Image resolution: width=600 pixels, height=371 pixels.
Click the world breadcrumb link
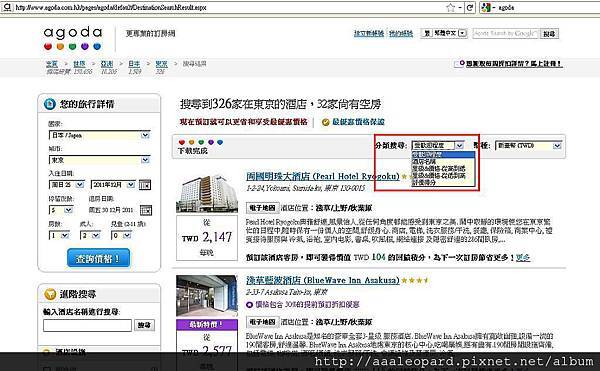(x=79, y=63)
